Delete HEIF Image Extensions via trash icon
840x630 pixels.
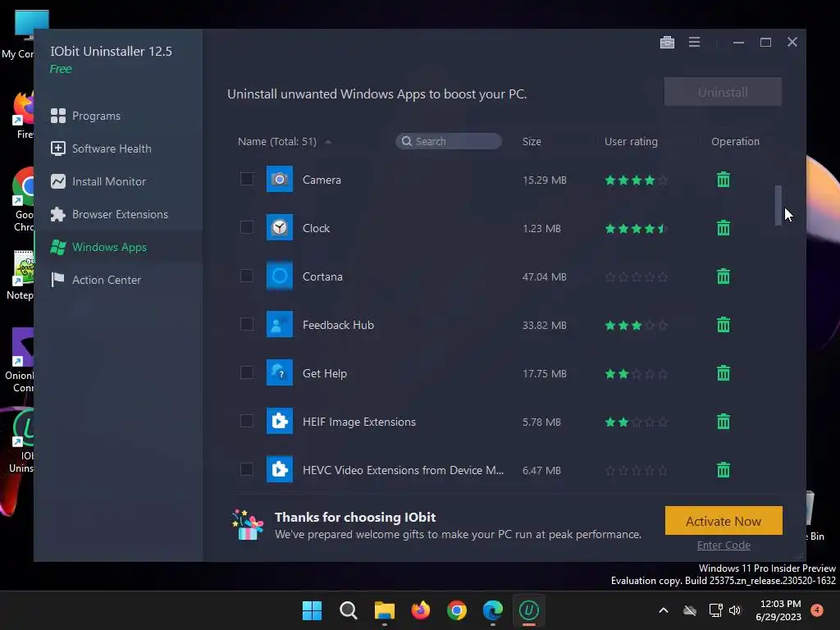[724, 422]
